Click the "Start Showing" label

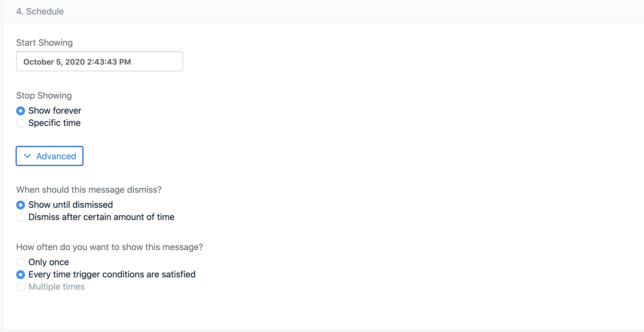tap(44, 42)
